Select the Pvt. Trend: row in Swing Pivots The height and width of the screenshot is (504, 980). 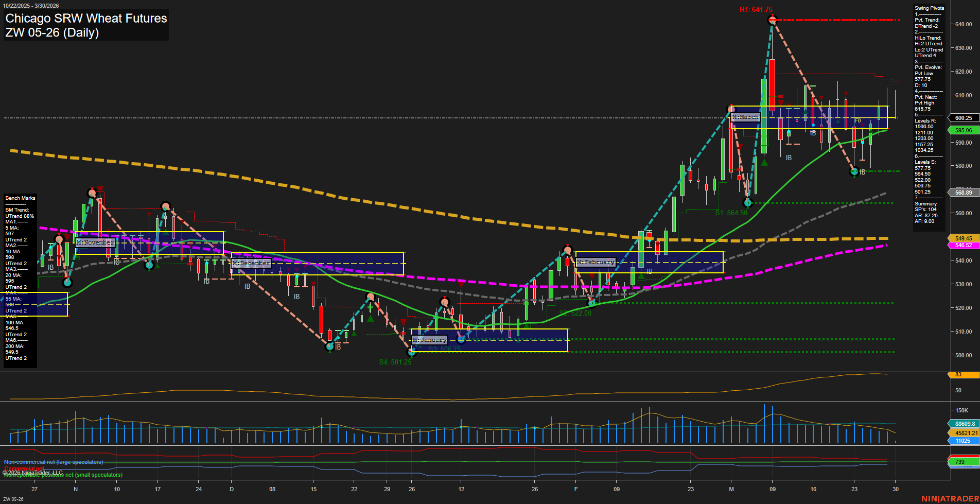pyautogui.click(x=927, y=20)
